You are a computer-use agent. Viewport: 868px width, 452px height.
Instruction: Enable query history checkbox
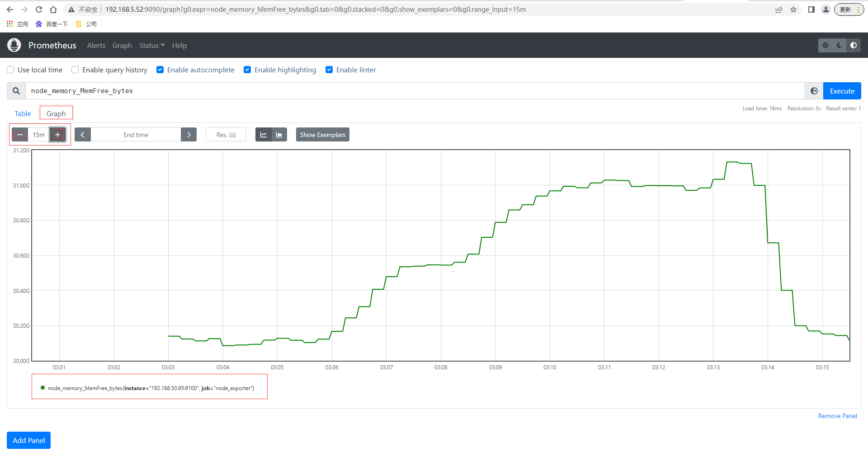[x=75, y=70]
